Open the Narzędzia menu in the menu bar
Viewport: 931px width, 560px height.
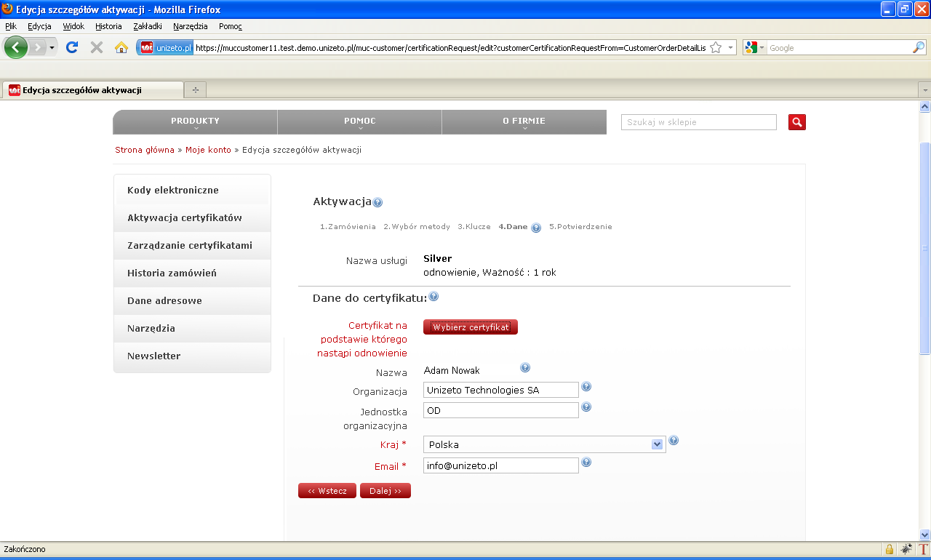click(191, 26)
